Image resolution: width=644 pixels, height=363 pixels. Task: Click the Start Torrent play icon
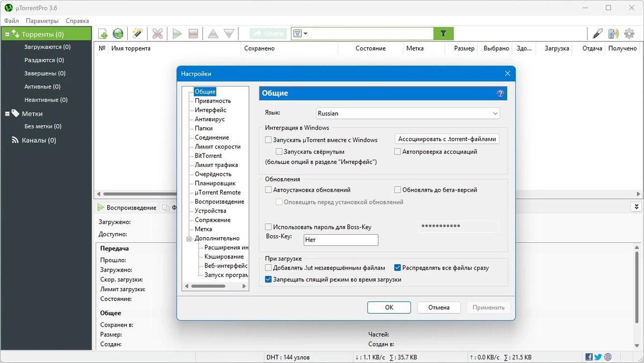177,34
